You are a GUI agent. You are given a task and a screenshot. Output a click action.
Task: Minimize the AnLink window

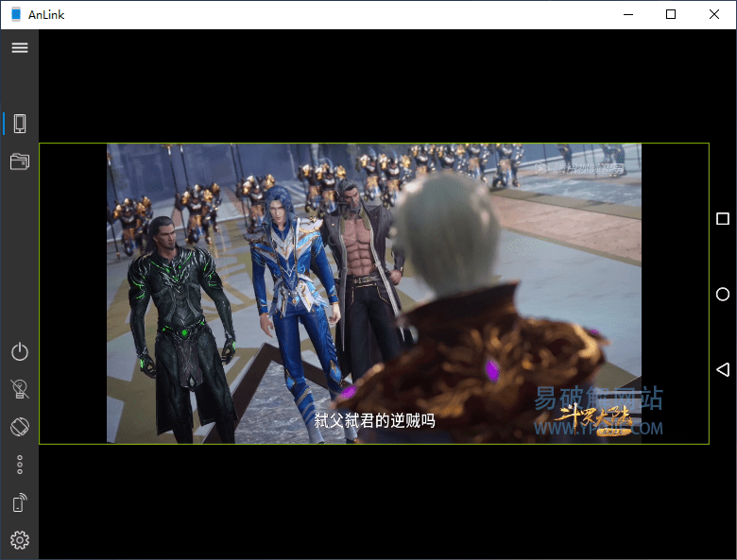[627, 14]
